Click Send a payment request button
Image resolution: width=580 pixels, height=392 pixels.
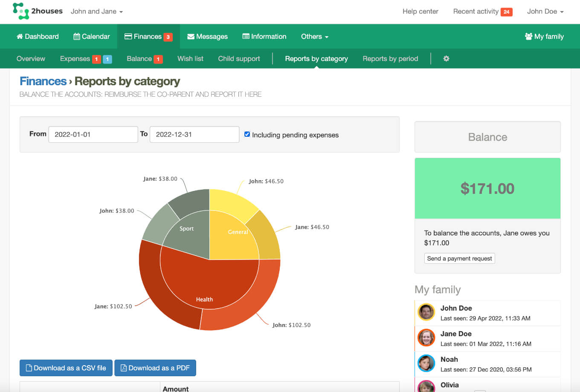(460, 259)
